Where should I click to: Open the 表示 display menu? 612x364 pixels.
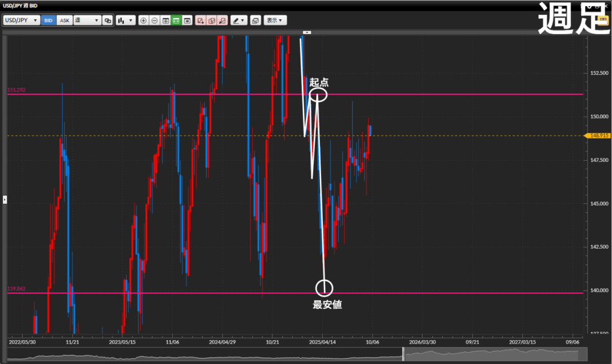[x=275, y=20]
